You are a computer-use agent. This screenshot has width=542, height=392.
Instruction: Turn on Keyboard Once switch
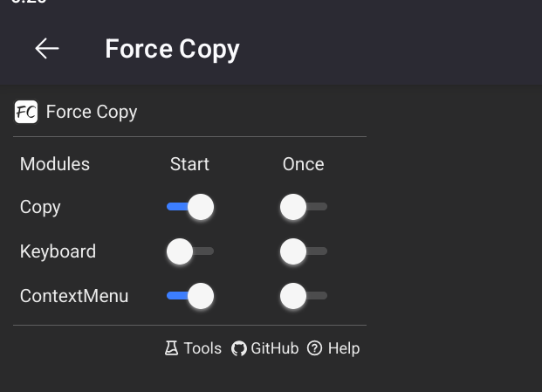303,251
